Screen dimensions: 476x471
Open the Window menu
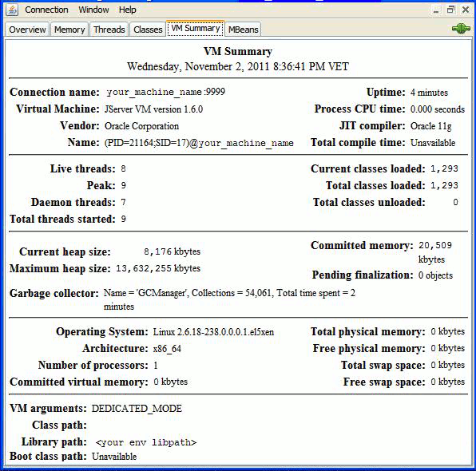click(93, 10)
